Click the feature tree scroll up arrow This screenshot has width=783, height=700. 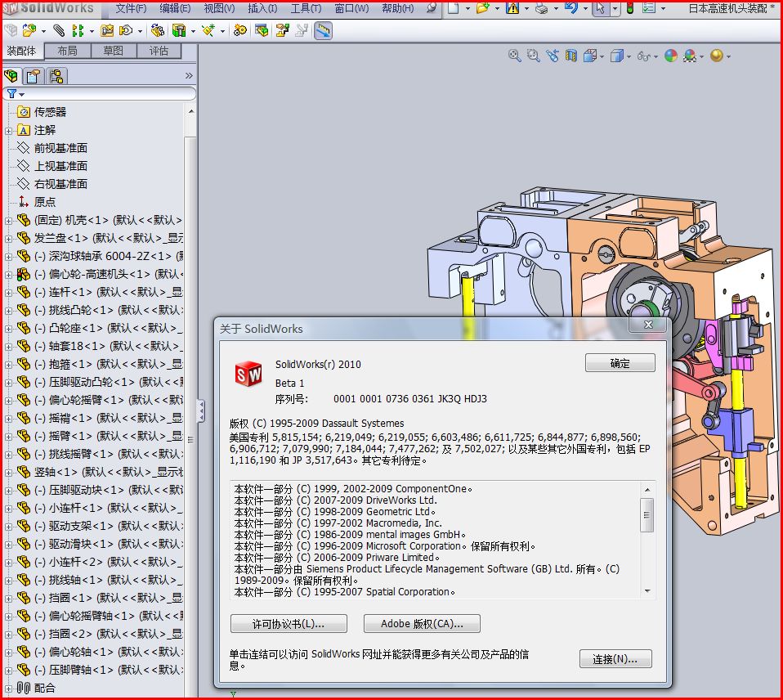[190, 111]
